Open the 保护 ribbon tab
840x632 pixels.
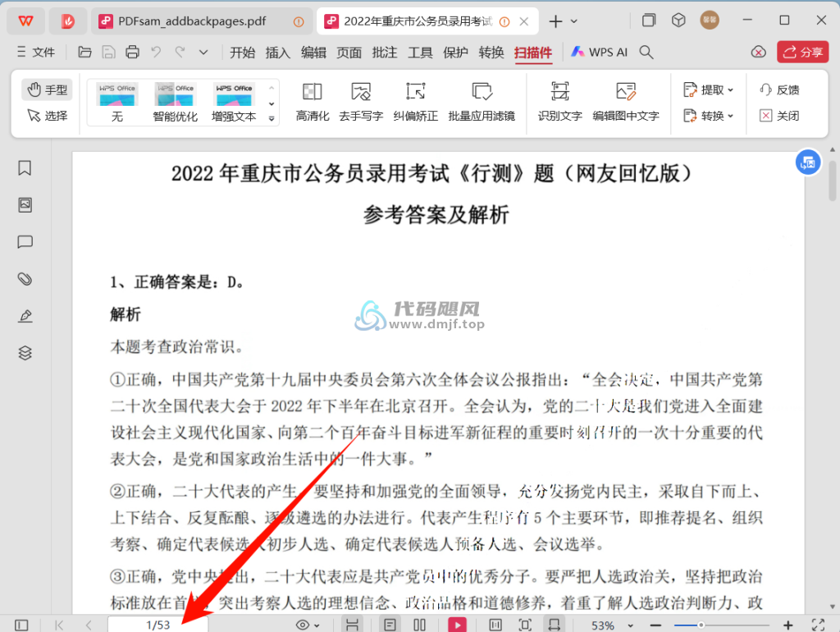(455, 53)
